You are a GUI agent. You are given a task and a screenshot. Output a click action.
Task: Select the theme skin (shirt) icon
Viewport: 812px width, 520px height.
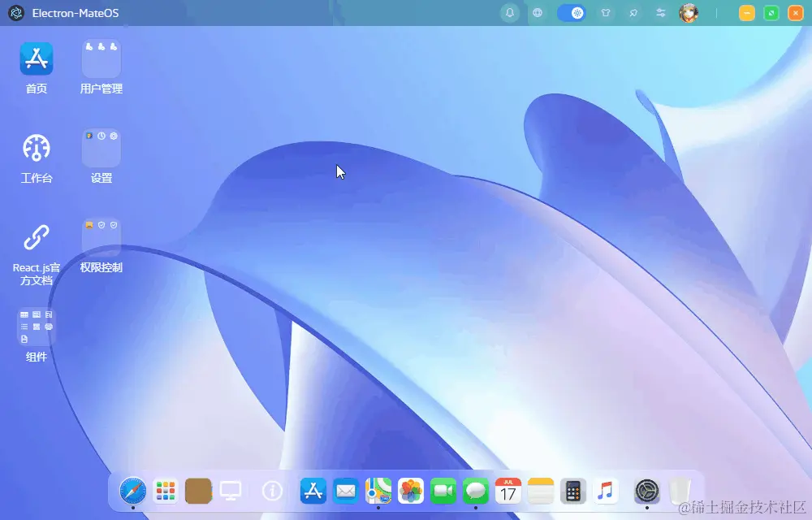(x=607, y=13)
